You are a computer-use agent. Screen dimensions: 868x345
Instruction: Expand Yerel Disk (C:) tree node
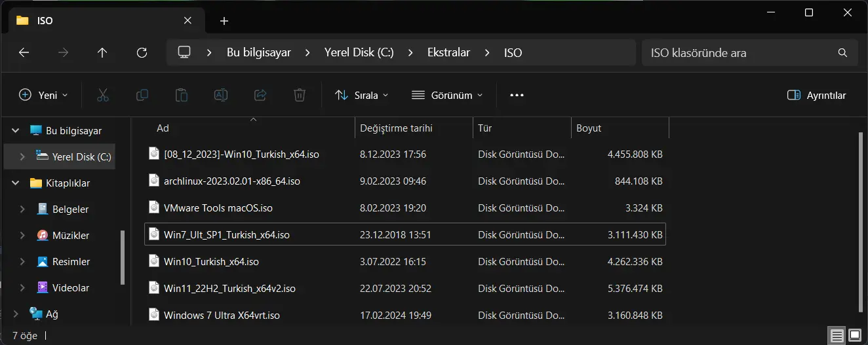pos(22,157)
